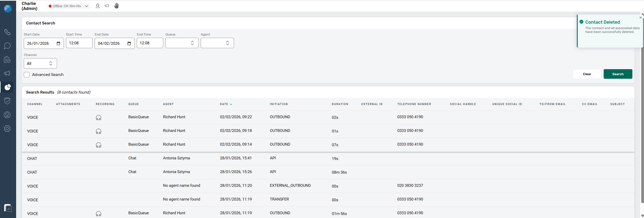Dismiss the Contact Deleted notification
The image size is (644, 218).
click(x=640, y=17)
